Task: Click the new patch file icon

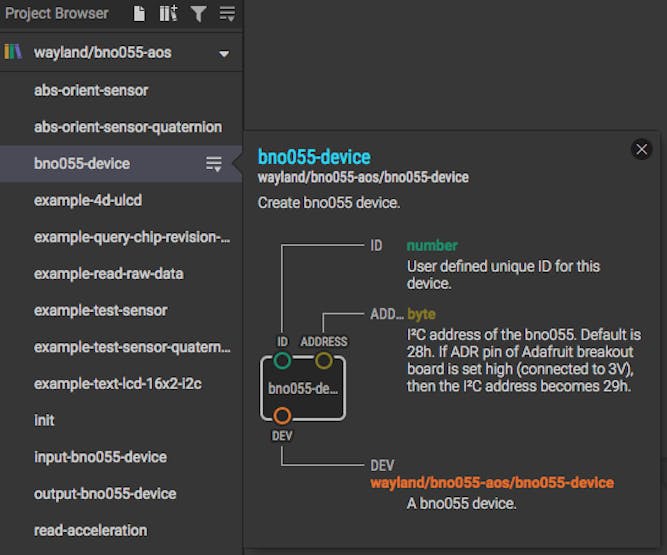Action: pos(139,14)
